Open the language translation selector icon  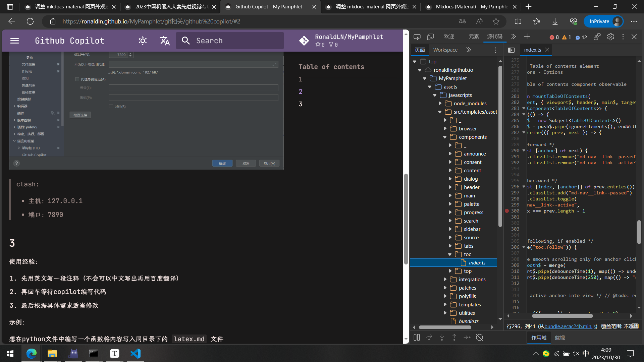[x=164, y=41]
